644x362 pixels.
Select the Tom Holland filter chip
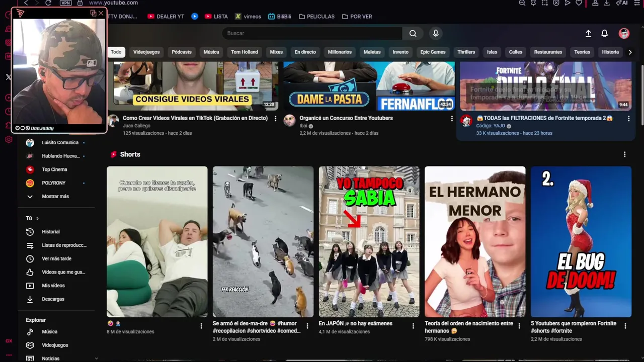[245, 52]
